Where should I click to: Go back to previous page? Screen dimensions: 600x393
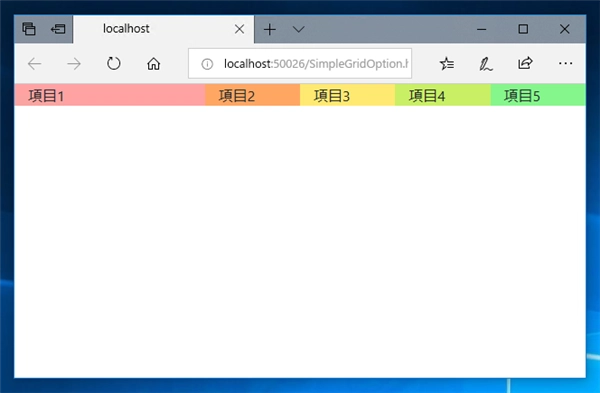pos(34,64)
